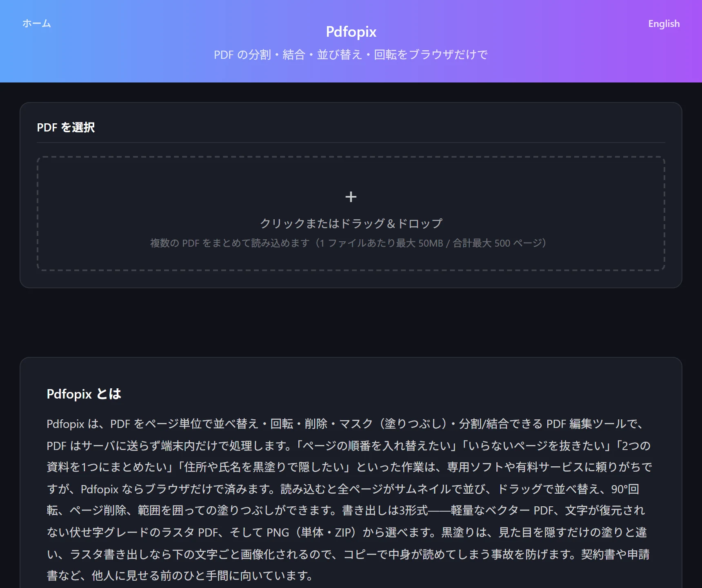
Task: Click the line starting ない伏せ字グレードのラスタ PDF
Action: (x=347, y=532)
